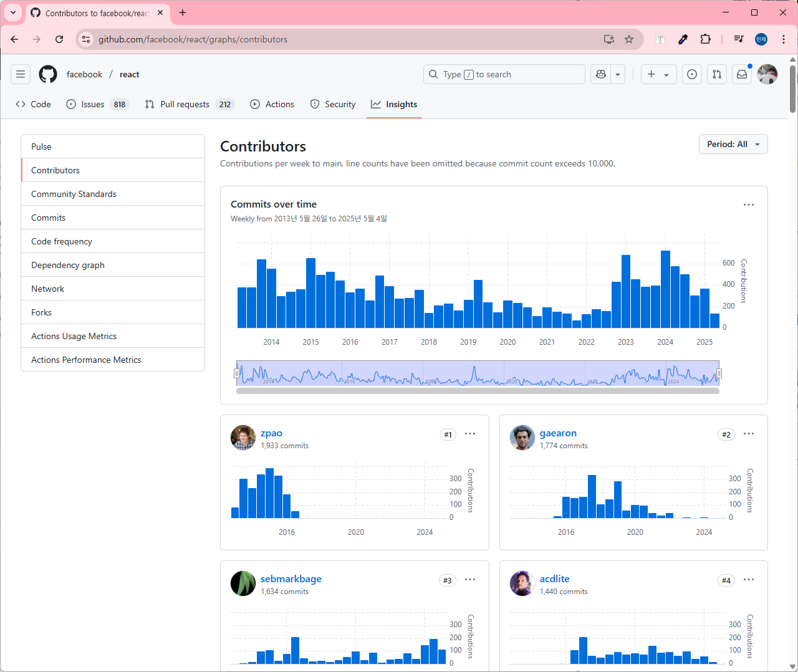Click gaearon's avatar
Viewport: 798px width, 672px height.
tap(522, 438)
